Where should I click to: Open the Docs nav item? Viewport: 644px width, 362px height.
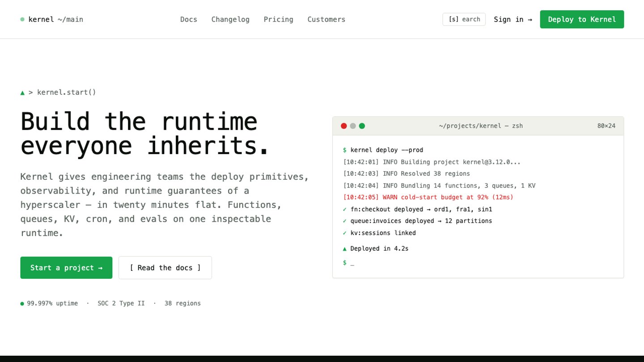(189, 19)
